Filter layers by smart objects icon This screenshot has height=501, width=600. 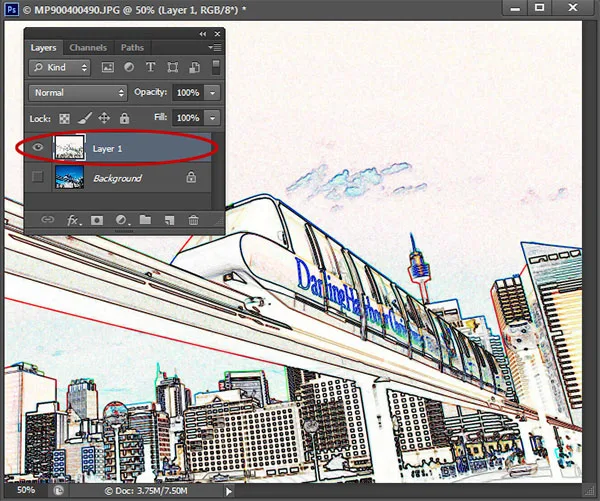point(194,68)
